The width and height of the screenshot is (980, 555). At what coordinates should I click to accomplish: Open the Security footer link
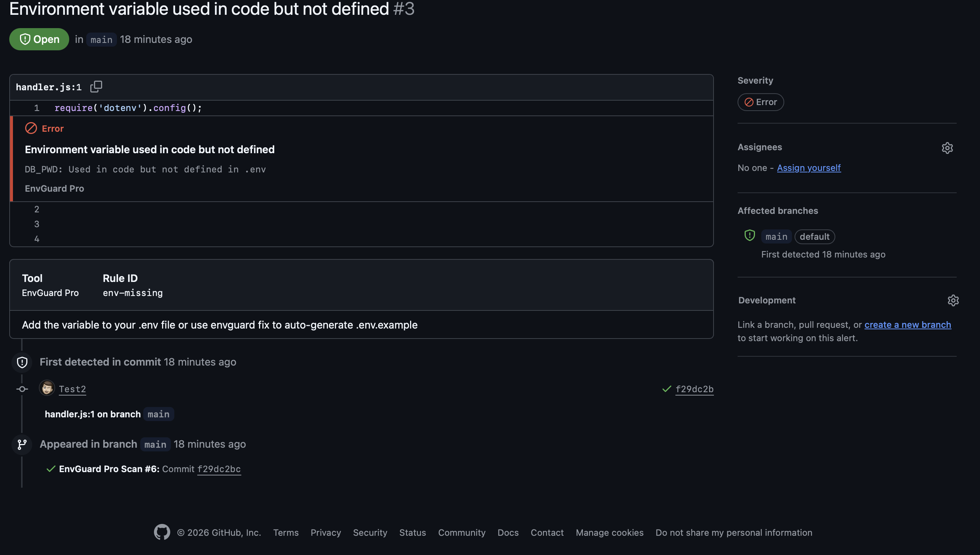(370, 532)
